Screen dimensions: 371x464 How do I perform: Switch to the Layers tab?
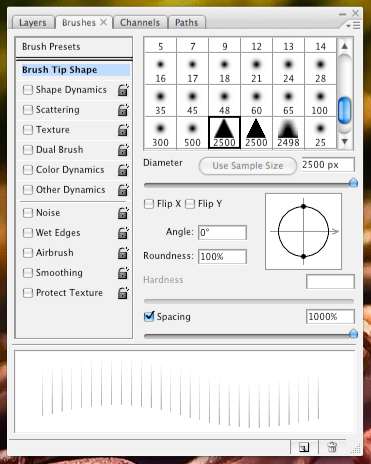(33, 23)
